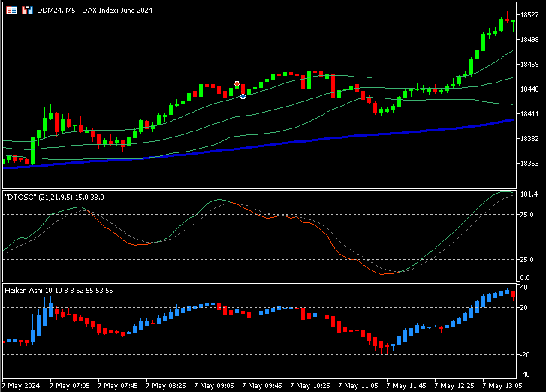Click the 7 May 11:45 time label
This screenshot has width=546, height=392.
[406, 386]
